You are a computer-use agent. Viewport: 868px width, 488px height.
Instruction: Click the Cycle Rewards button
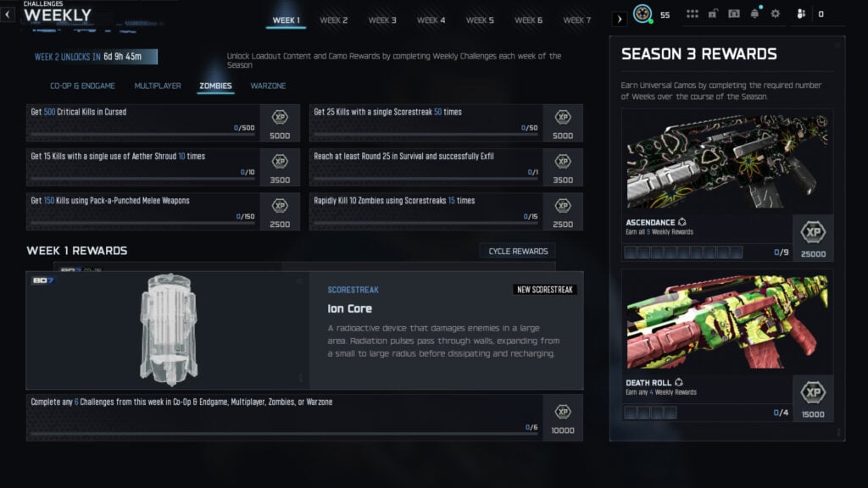click(518, 251)
